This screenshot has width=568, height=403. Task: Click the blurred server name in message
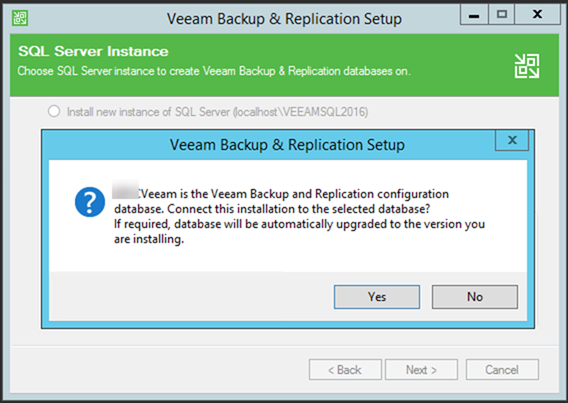coord(125,189)
